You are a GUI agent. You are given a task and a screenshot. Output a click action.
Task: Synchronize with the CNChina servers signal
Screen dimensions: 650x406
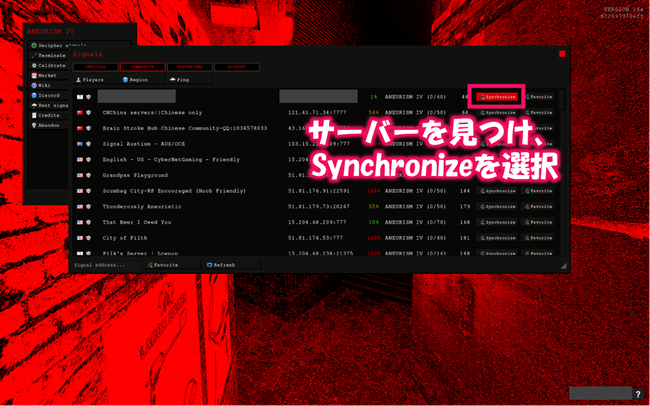coord(497,112)
